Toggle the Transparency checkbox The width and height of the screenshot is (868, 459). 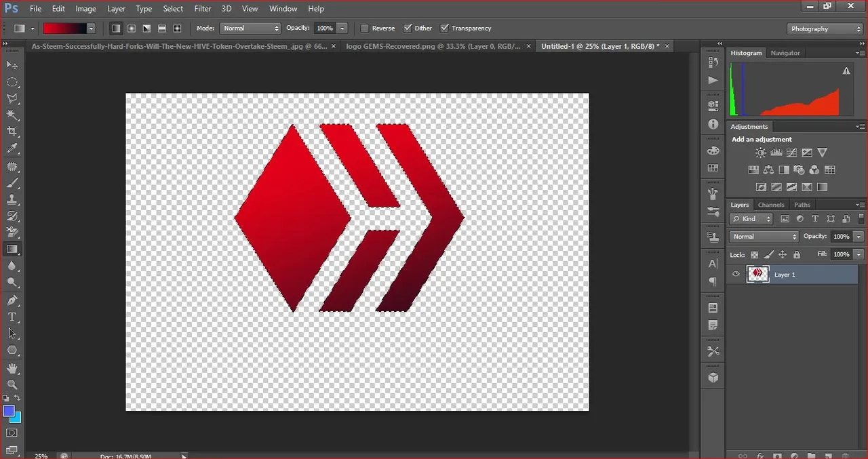[445, 28]
